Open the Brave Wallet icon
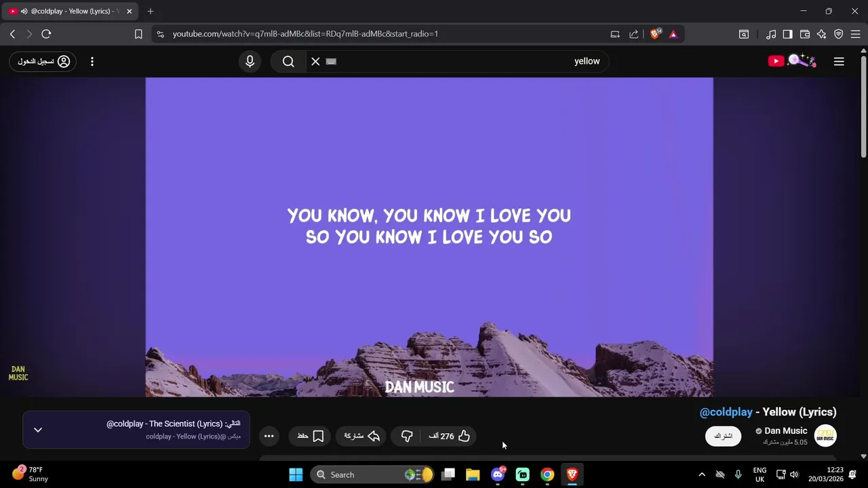This screenshot has width=868, height=488. [805, 34]
